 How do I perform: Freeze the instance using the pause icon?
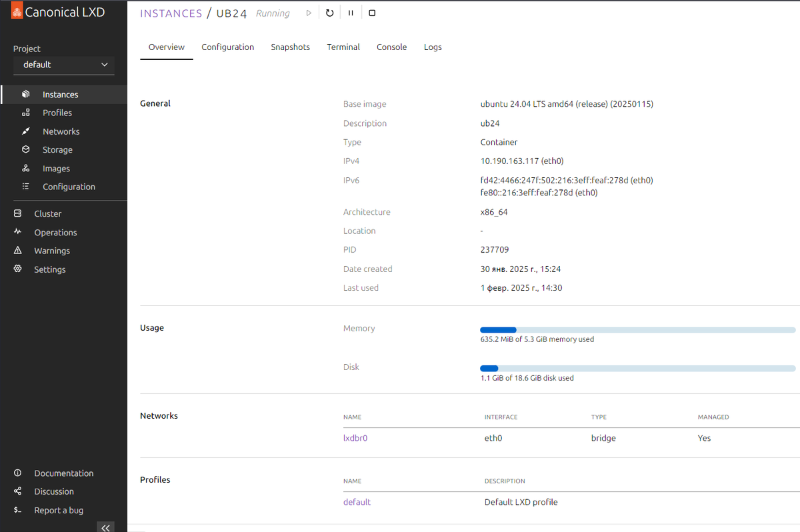(x=351, y=13)
